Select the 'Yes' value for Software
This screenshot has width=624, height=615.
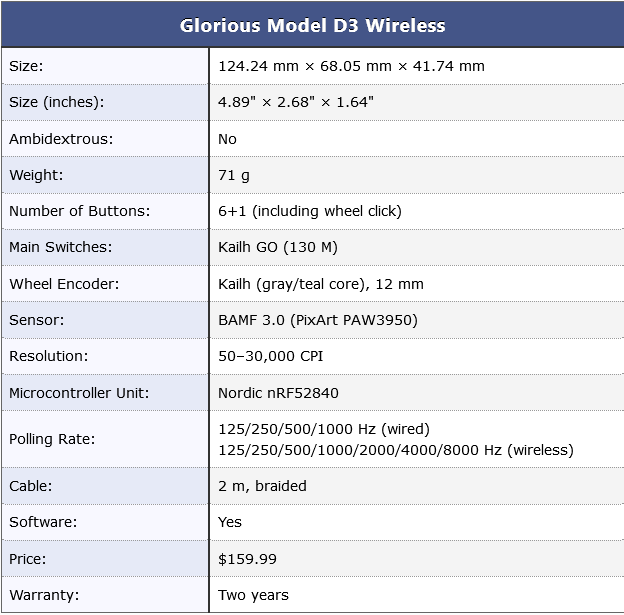[x=230, y=522]
